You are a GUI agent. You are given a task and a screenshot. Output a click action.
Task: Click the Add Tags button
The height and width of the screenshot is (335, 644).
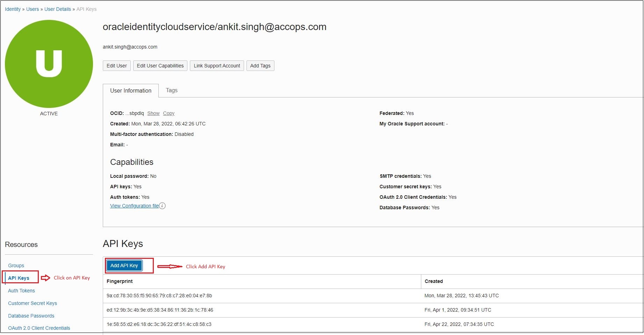click(x=260, y=66)
